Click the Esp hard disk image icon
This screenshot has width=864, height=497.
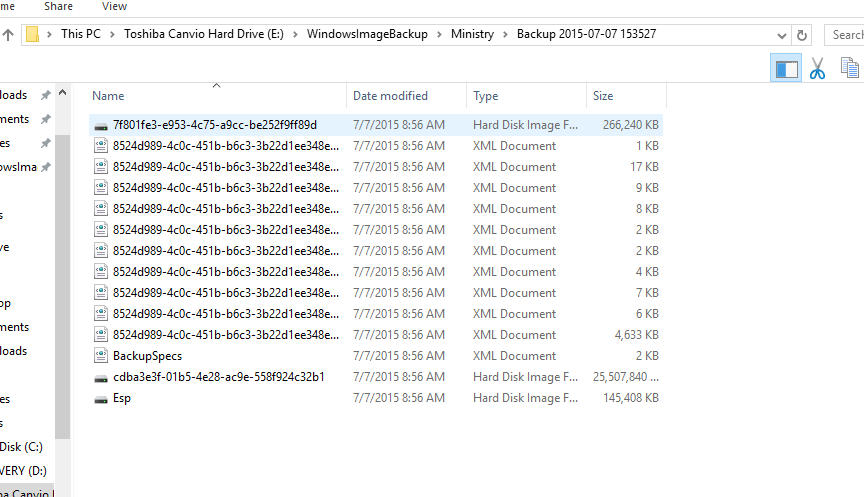coord(100,398)
